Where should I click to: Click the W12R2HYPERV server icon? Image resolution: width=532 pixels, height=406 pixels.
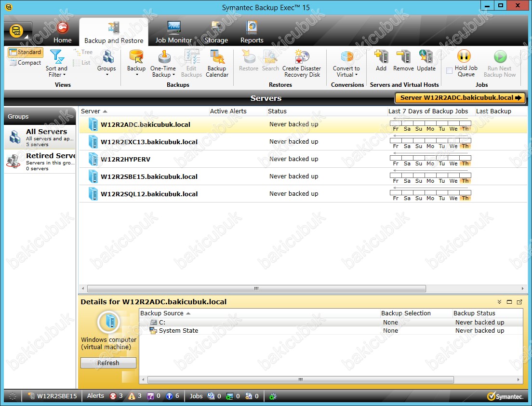coord(93,159)
